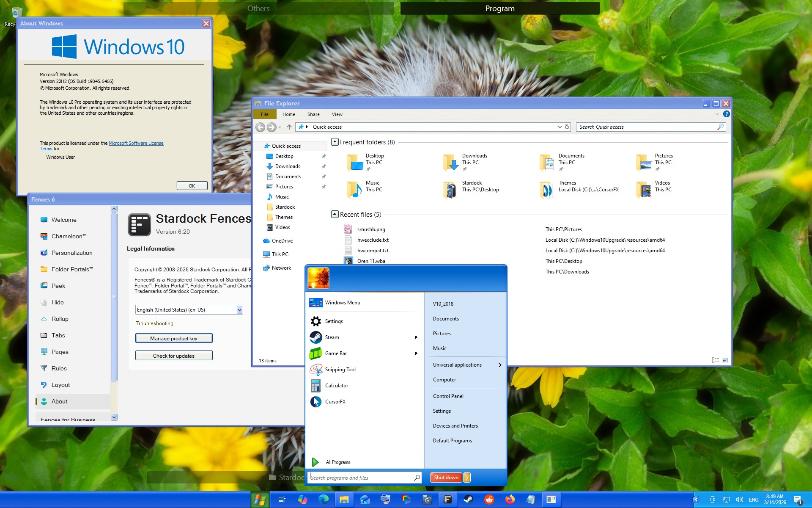This screenshot has height=508, width=812.
Task: Click the Rollup icon in Fences sidebar
Action: tap(44, 319)
